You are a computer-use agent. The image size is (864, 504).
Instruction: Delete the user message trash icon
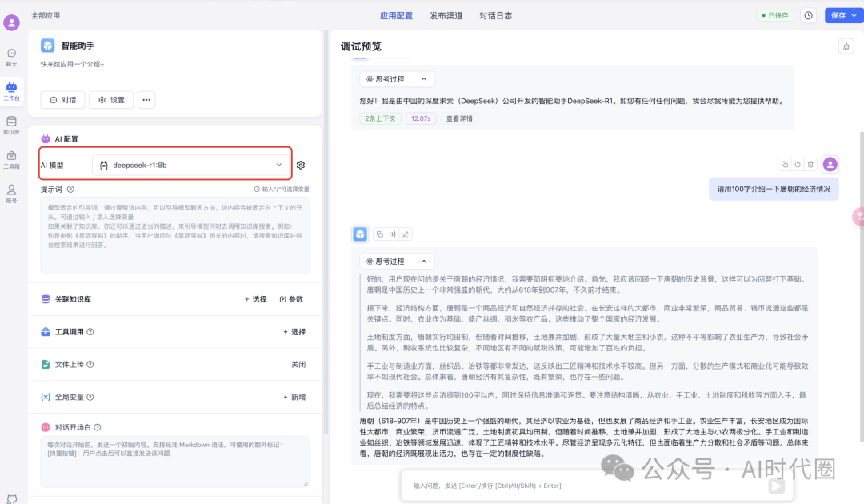[810, 164]
